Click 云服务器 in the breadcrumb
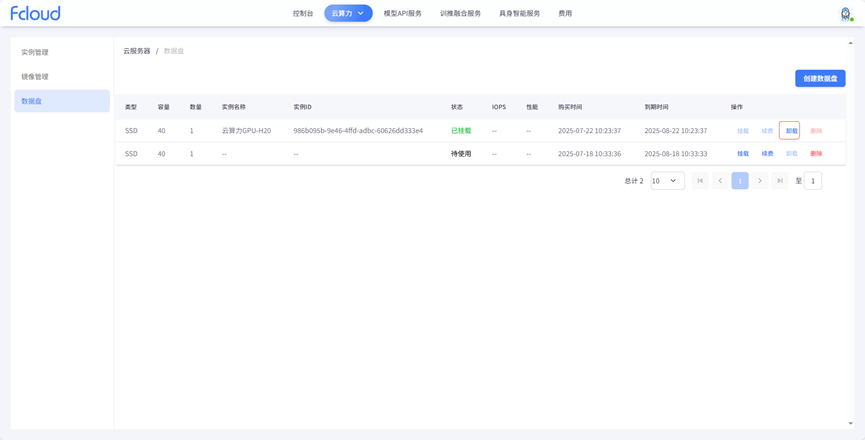The height and width of the screenshot is (440, 865). (137, 51)
